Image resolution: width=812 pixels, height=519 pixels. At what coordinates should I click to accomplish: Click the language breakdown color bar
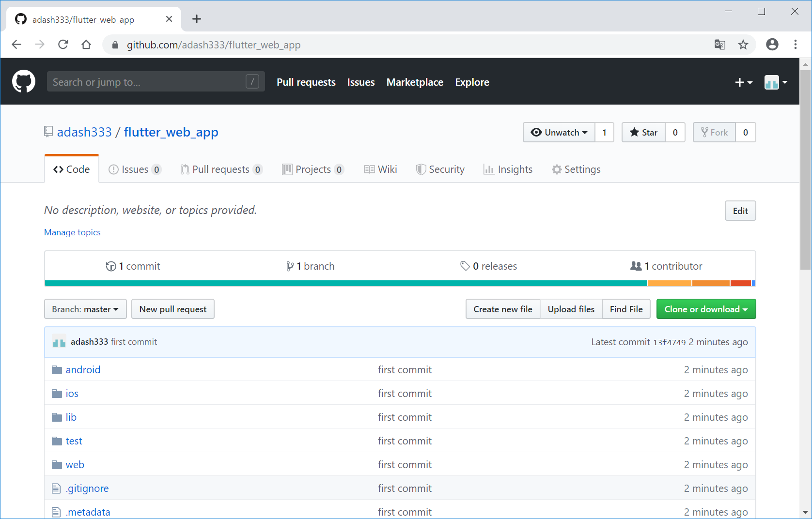(400, 283)
